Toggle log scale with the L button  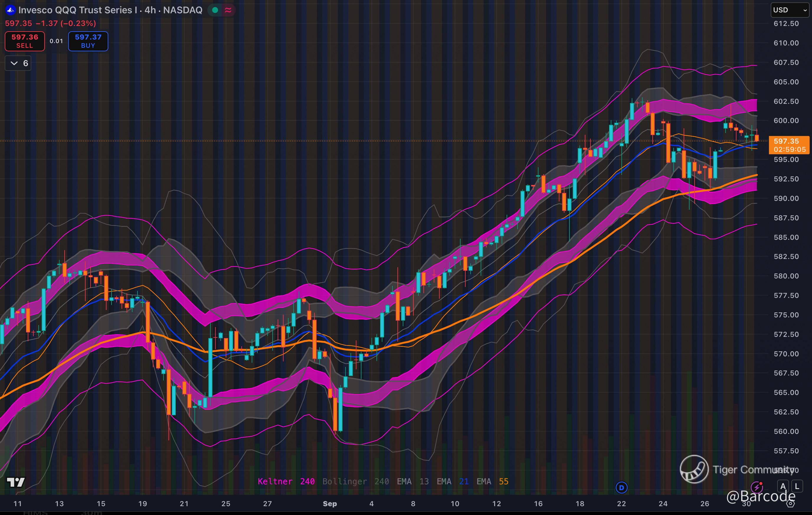[x=797, y=486]
